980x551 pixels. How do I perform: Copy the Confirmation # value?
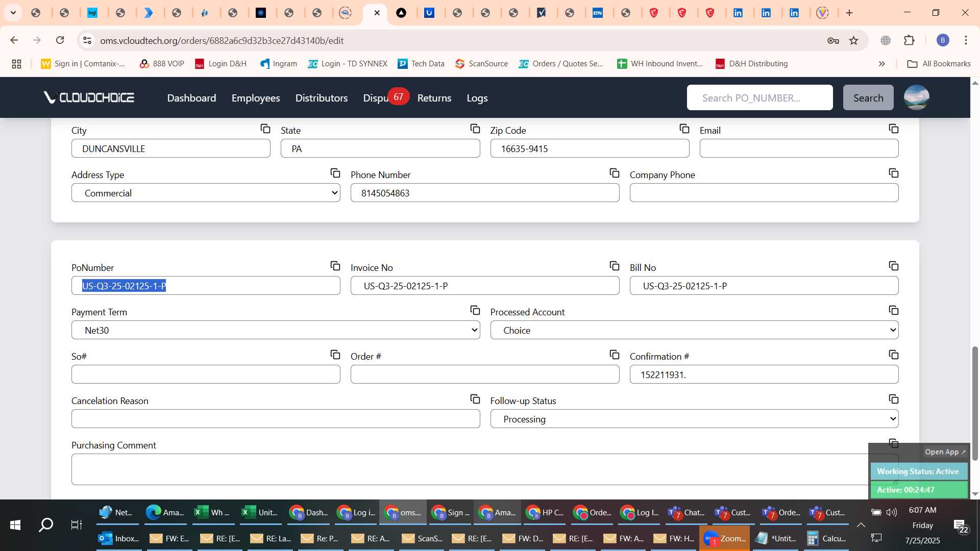coord(894,355)
